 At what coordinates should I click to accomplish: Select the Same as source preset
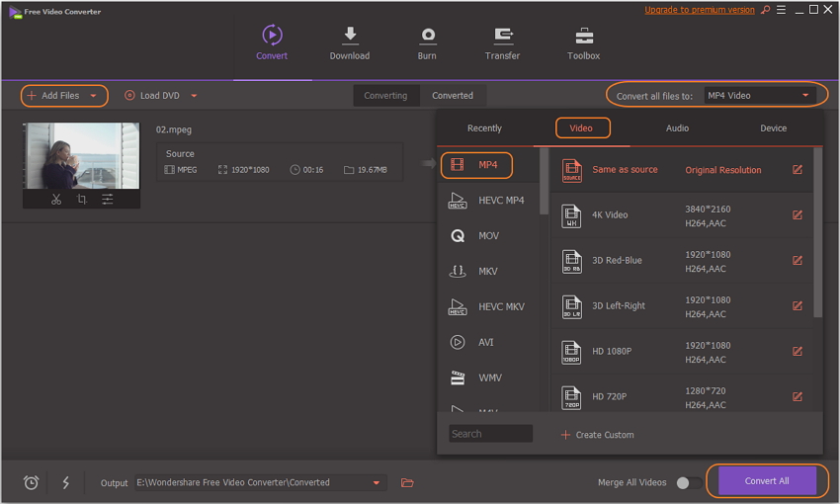[681, 170]
